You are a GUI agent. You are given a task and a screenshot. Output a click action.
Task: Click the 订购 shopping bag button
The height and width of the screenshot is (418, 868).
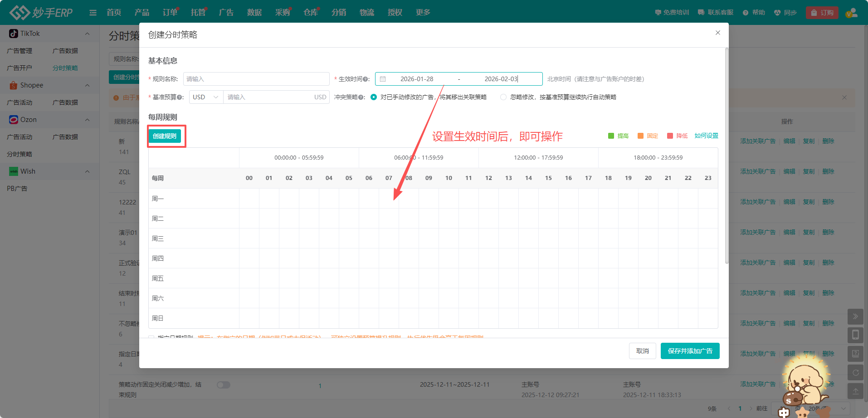[822, 13]
